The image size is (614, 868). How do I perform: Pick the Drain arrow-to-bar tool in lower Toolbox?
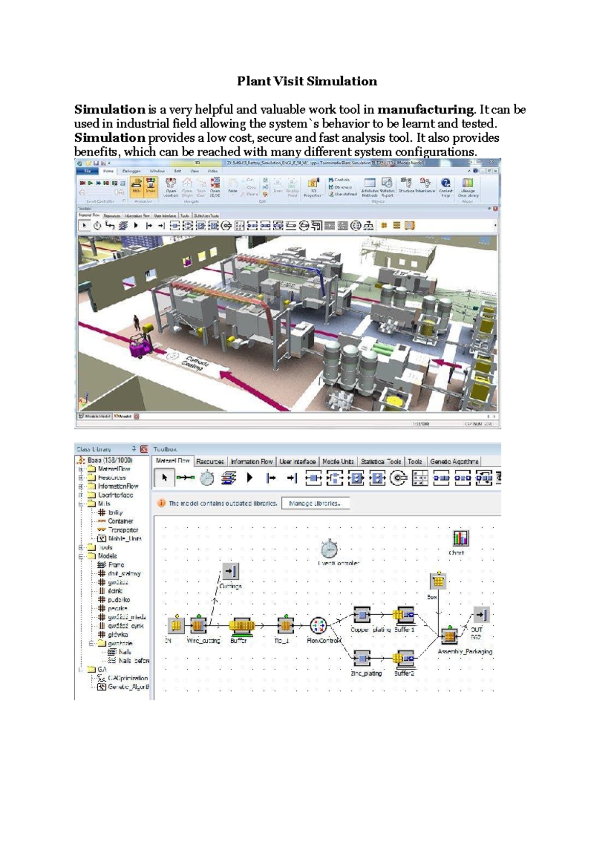tap(292, 478)
